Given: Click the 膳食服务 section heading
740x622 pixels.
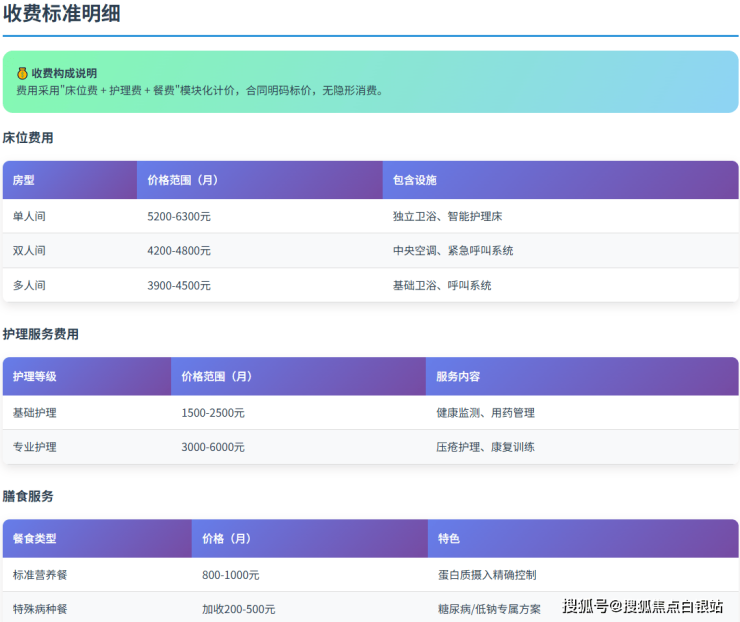Looking at the screenshot, I should [x=28, y=496].
